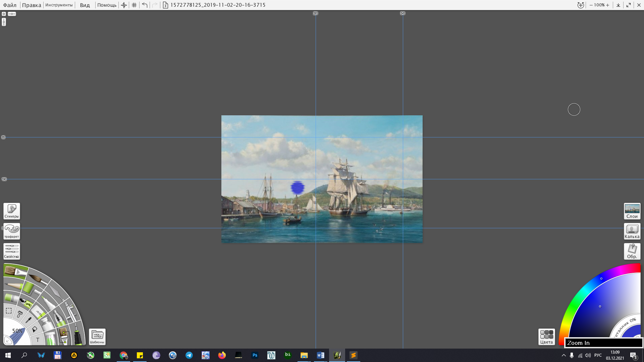Collapse the tool picker with corner arrow
The width and height of the screenshot is (644, 362).
[7, 341]
